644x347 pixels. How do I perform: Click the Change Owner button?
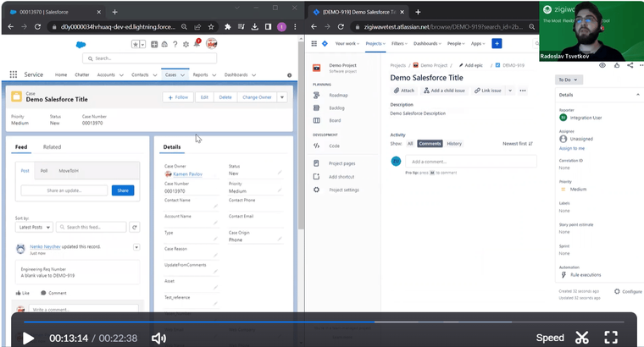pos(257,97)
